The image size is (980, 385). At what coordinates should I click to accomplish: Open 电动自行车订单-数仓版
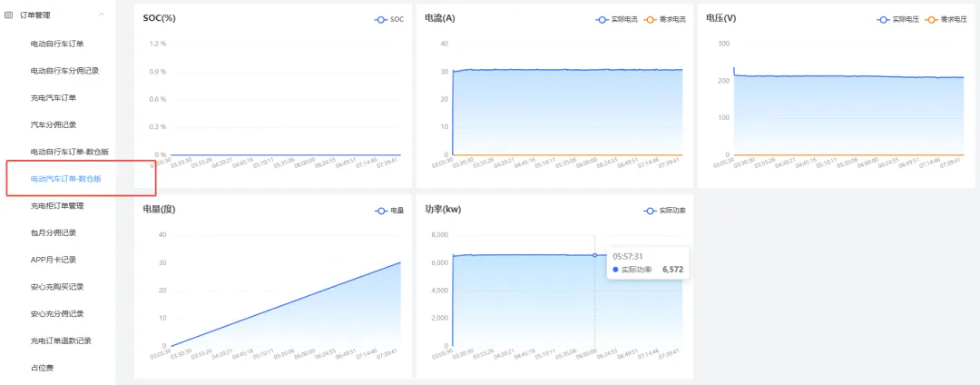pos(69,152)
